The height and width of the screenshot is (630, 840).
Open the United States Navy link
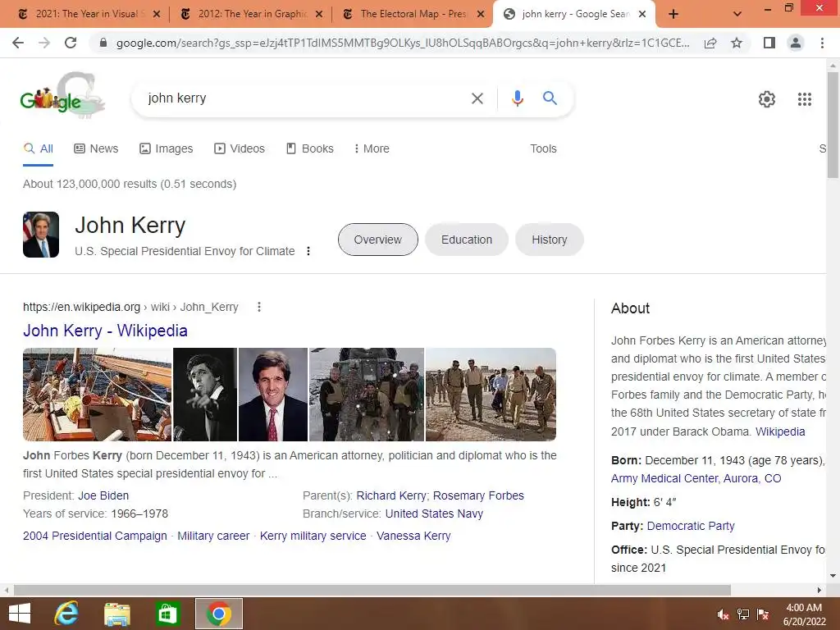tap(434, 514)
